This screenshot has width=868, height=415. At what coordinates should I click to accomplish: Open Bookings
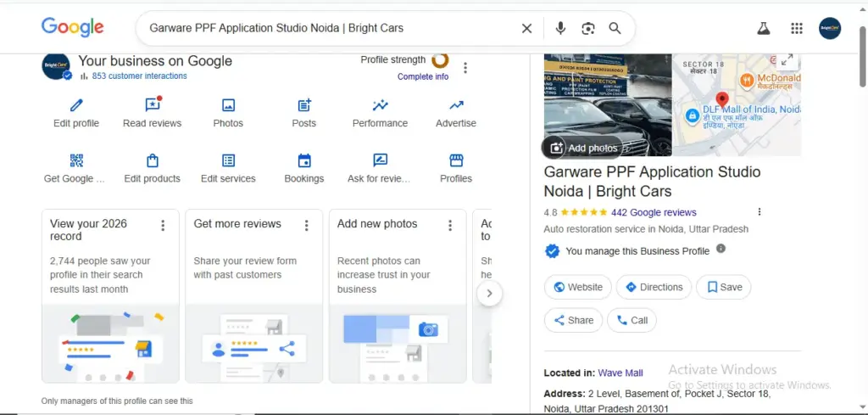304,169
